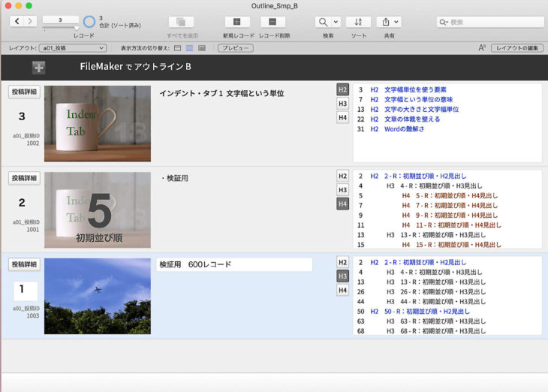Viewport: 548px width, 392px height.
Task: Toggle the formatting bar Aa icon
Action: 482,48
